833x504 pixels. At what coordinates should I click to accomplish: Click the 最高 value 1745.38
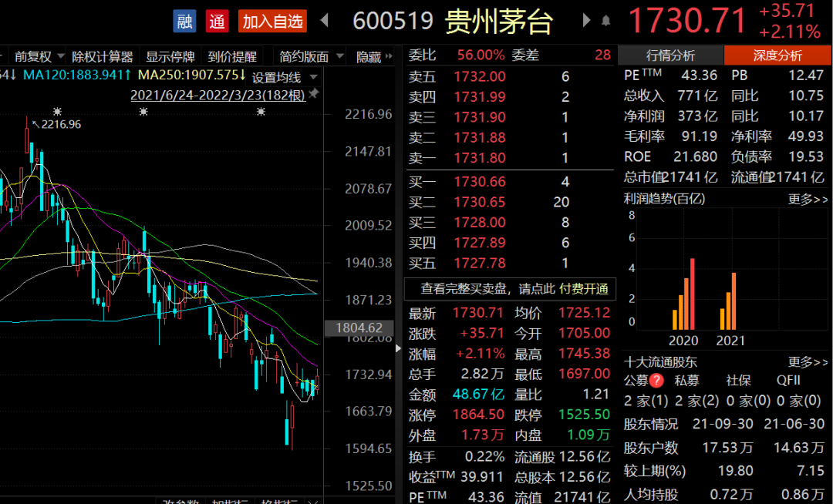pos(585,353)
